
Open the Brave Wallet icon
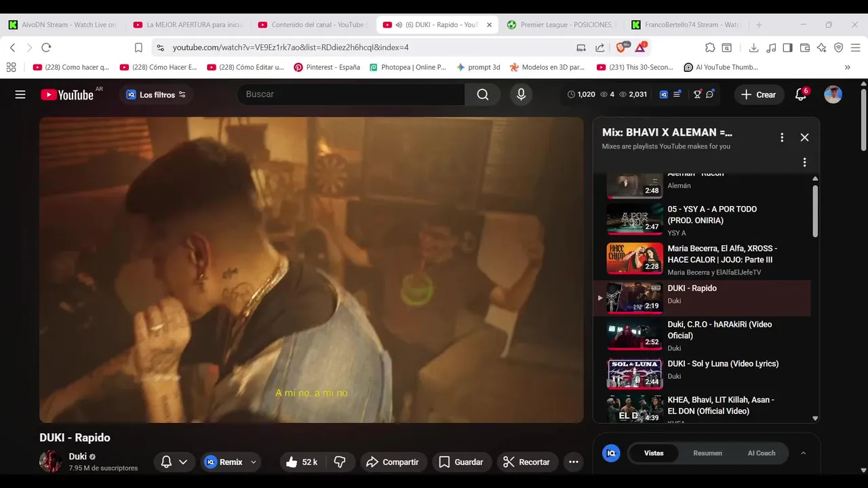click(x=805, y=47)
